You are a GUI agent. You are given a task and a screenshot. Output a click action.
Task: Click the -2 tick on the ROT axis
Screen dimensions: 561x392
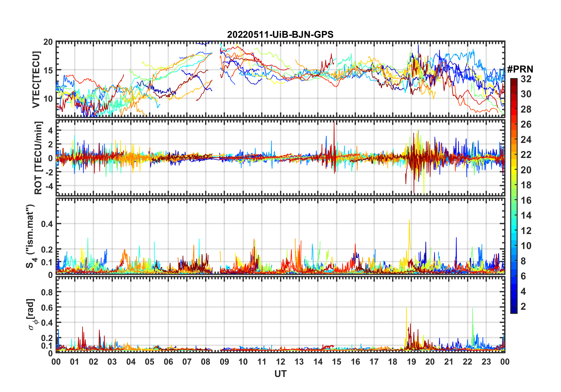tap(49, 172)
